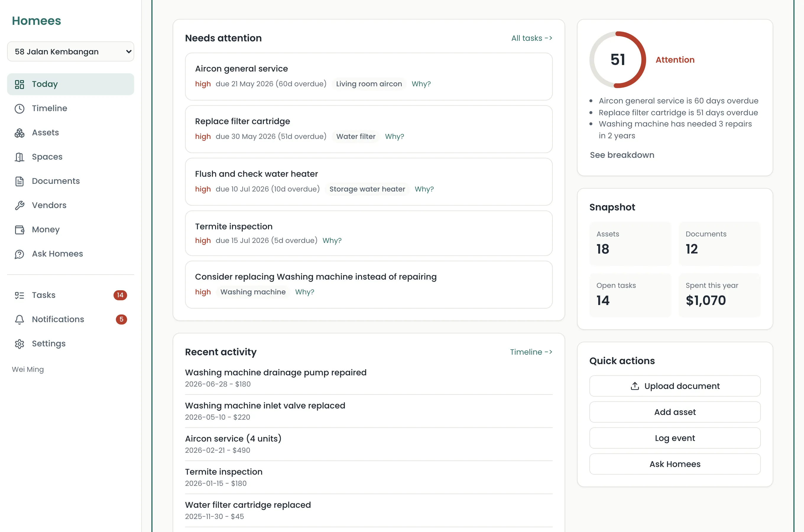Click the Washing machine asset tag
804x532 pixels.
(253, 292)
